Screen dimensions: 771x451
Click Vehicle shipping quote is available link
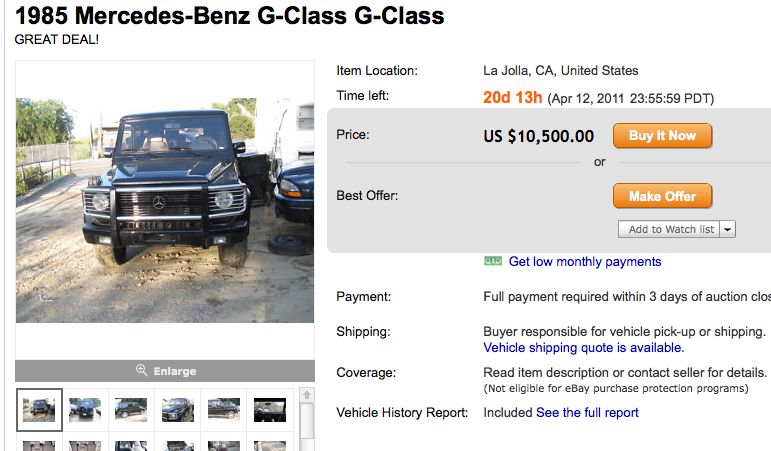point(584,348)
